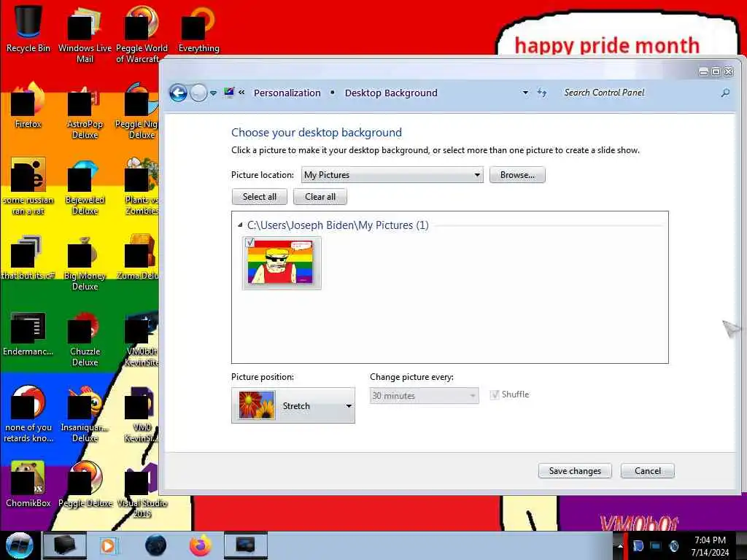
Task: Click the clock showing 7:04 PM
Action: pyautogui.click(x=710, y=546)
